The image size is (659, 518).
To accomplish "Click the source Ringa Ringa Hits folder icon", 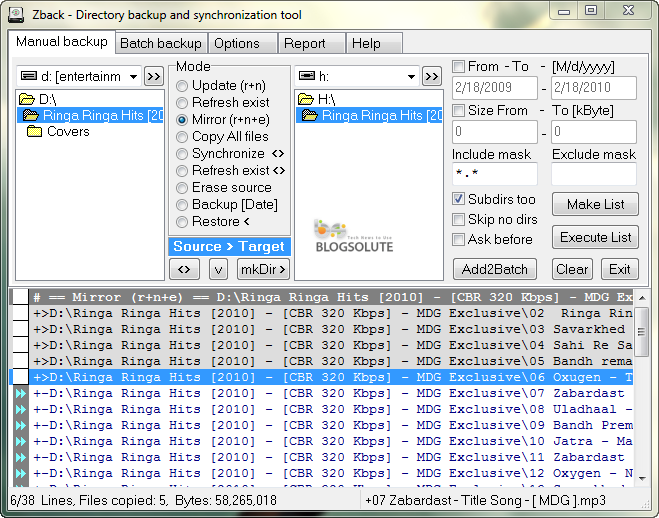I will (31, 115).
